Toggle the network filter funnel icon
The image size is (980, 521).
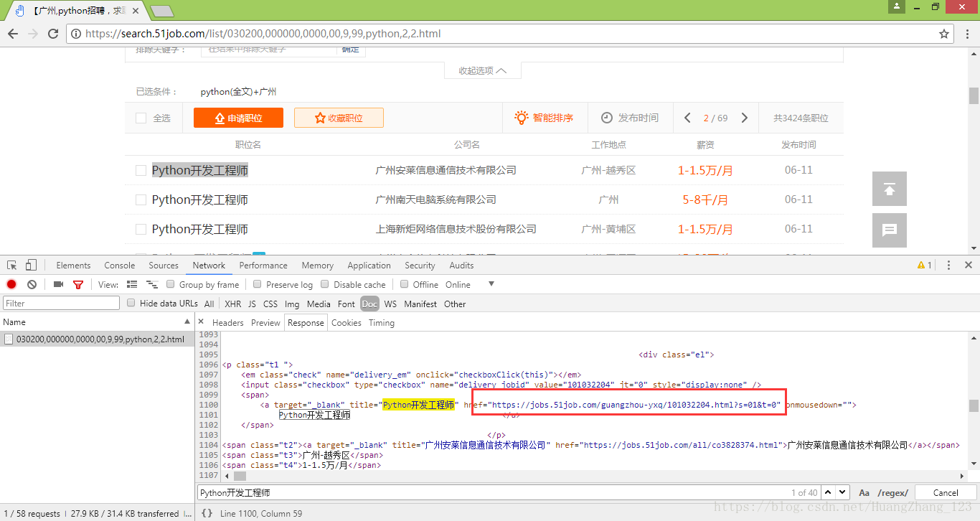pyautogui.click(x=78, y=285)
